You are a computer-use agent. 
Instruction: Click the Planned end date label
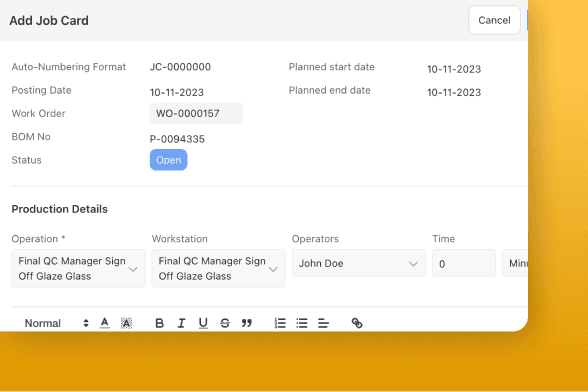(329, 90)
